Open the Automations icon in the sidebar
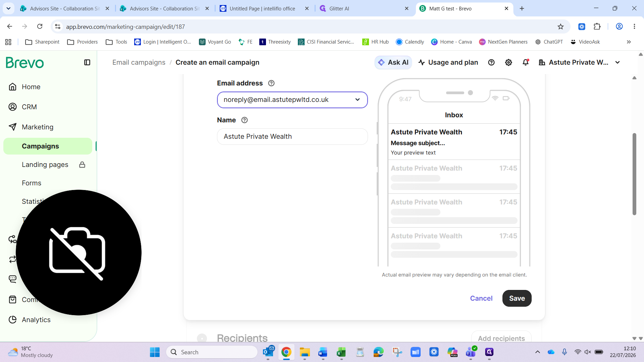Image resolution: width=644 pixels, height=362 pixels. point(12,239)
